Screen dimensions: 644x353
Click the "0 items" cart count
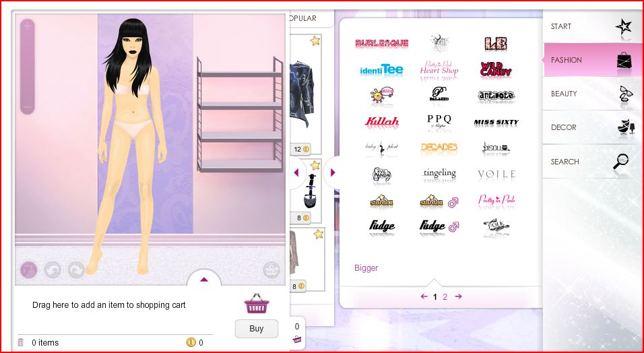pos(45,342)
